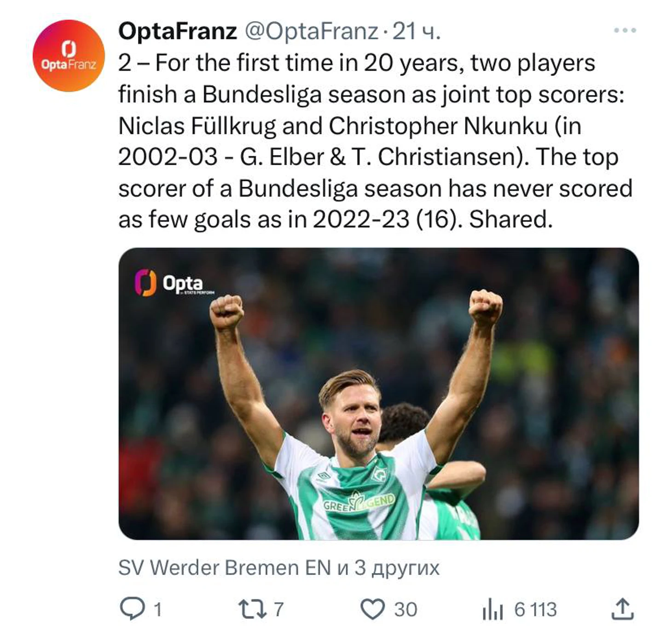Screen dimensions: 672x643
Task: Click the like count showing 30
Action: pyautogui.click(x=406, y=609)
